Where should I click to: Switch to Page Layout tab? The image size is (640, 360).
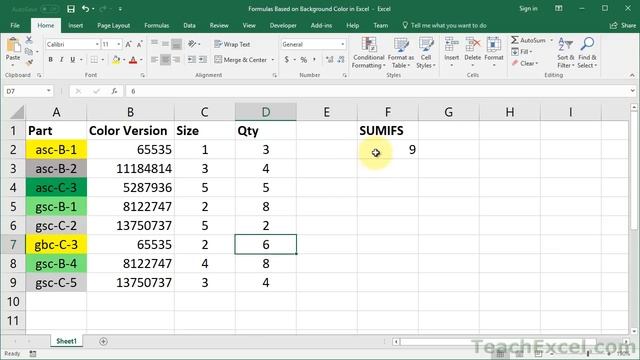[113, 25]
